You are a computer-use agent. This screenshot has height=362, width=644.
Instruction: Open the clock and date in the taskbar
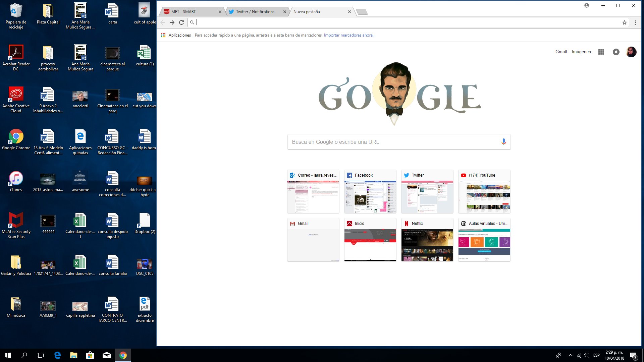pos(614,355)
